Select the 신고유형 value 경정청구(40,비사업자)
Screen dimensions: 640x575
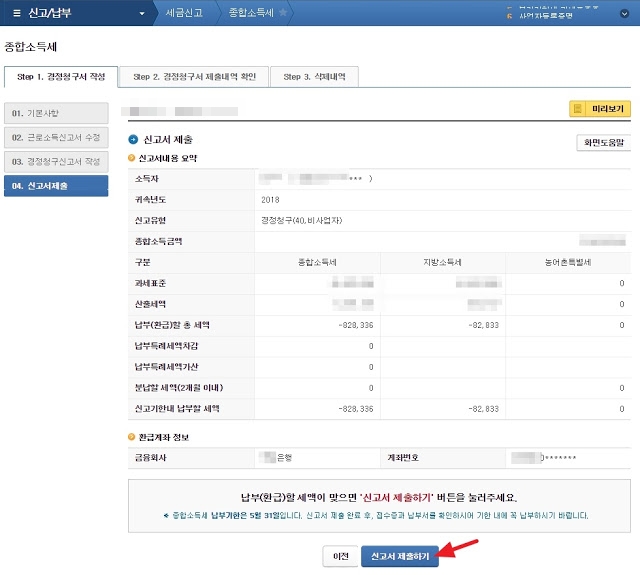(x=301, y=221)
